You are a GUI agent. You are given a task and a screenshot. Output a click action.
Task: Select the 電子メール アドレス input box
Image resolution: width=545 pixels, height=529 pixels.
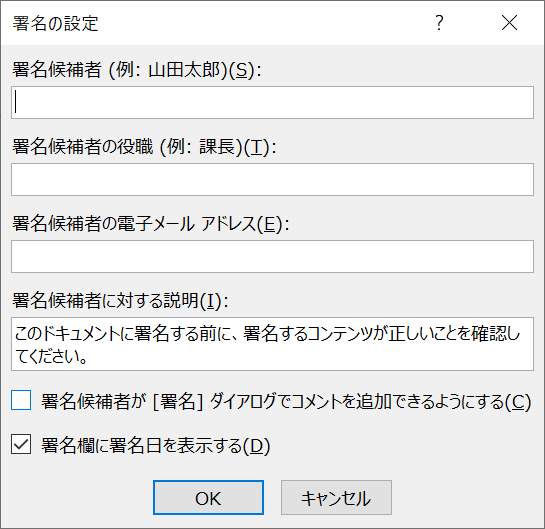(x=272, y=256)
